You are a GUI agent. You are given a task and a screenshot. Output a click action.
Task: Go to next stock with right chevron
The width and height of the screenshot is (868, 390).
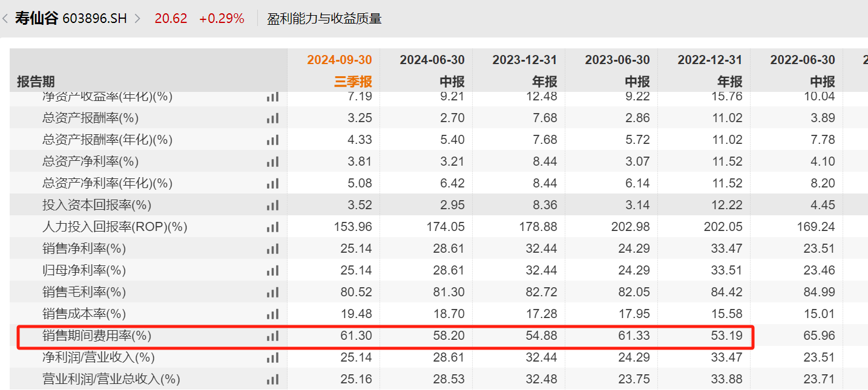coord(137,19)
